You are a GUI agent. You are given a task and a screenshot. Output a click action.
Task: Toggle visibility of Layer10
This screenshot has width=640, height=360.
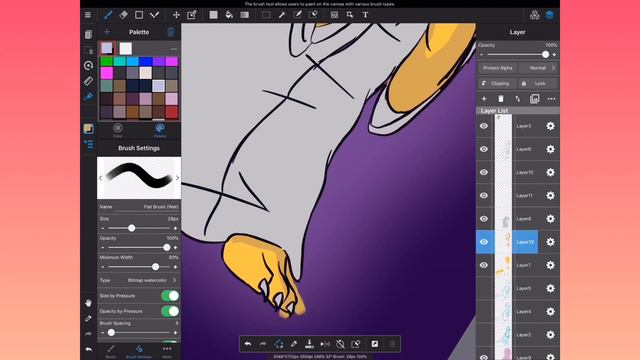point(484,172)
